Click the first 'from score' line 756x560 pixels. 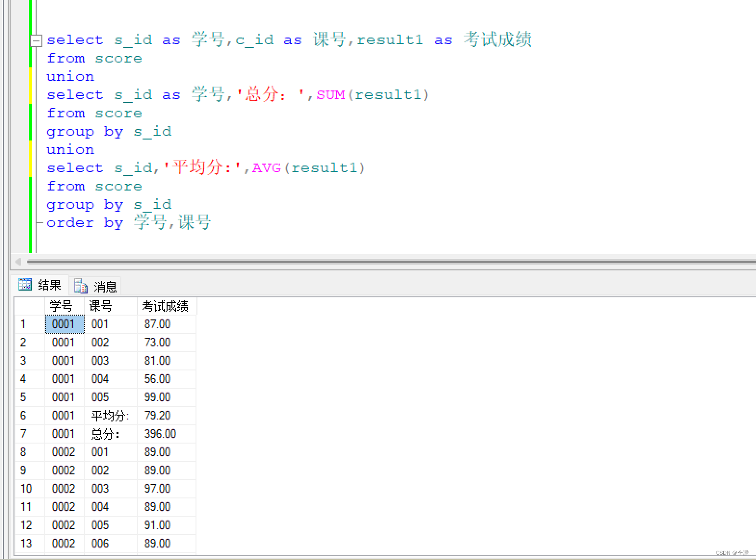point(94,58)
